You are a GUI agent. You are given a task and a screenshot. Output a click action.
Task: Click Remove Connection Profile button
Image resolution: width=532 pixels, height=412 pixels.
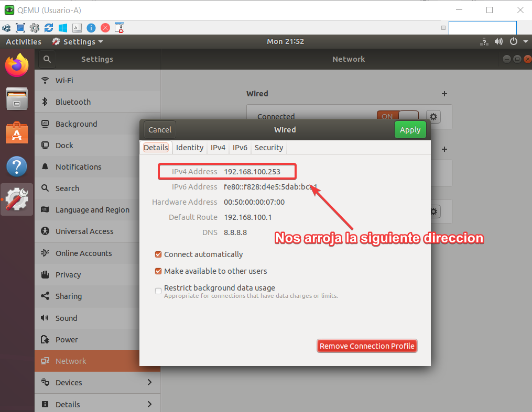(367, 346)
